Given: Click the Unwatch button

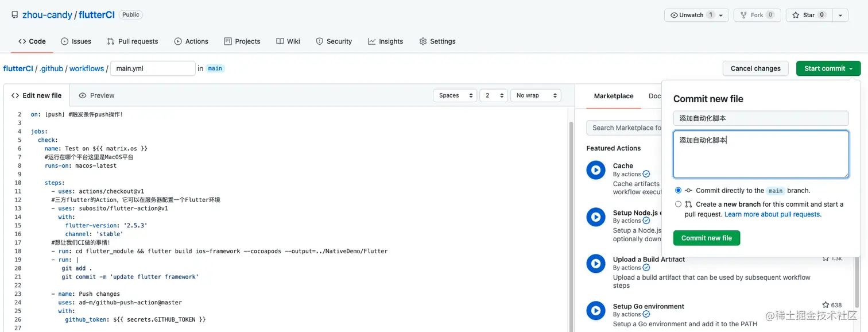Looking at the screenshot, I should tap(696, 15).
